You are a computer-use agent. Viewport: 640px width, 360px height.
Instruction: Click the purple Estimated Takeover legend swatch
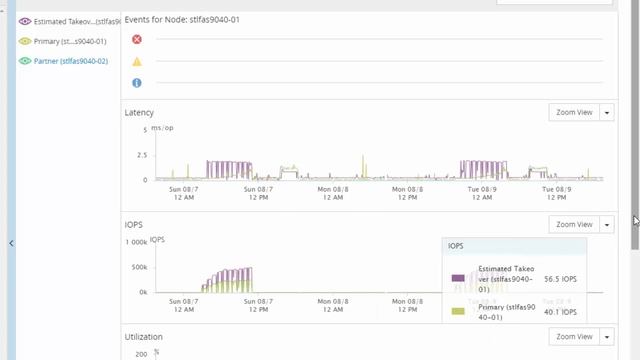[x=458, y=278]
